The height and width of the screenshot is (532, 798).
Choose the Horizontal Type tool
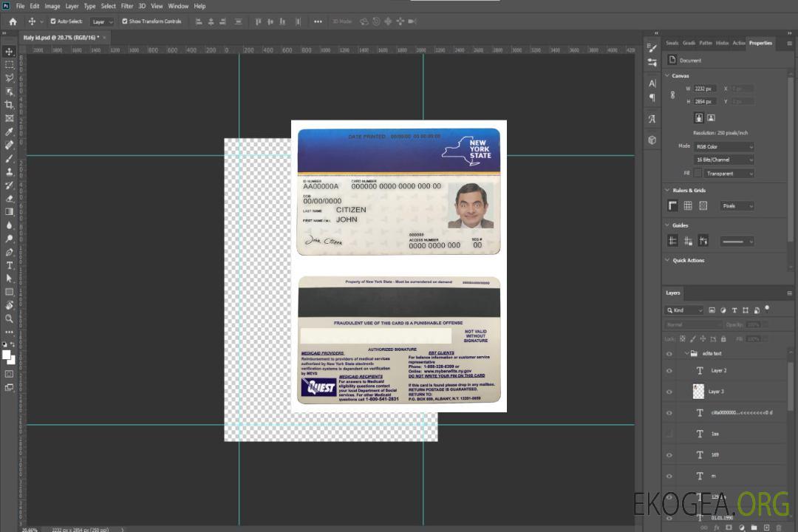(x=10, y=265)
